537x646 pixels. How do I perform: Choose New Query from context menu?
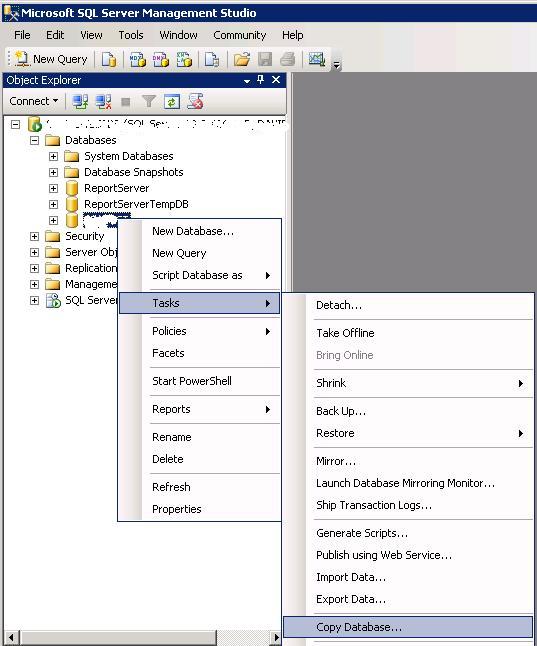pyautogui.click(x=200, y=253)
